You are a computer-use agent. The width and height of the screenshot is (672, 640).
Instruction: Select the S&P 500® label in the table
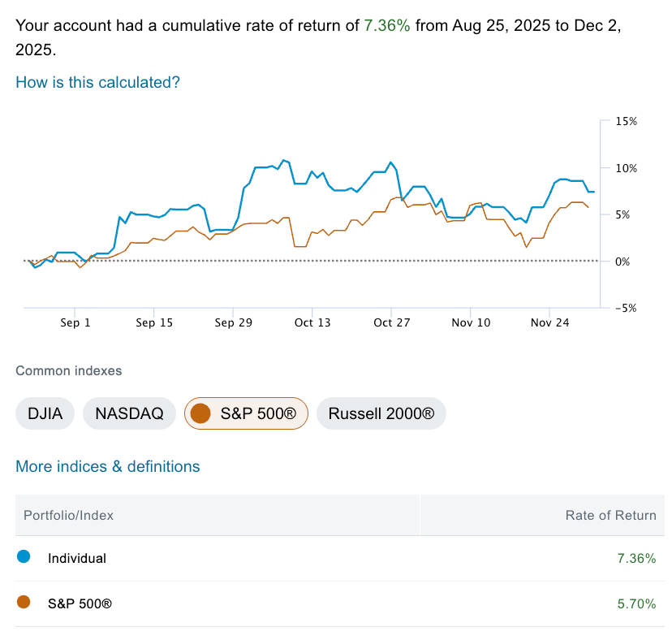click(80, 603)
